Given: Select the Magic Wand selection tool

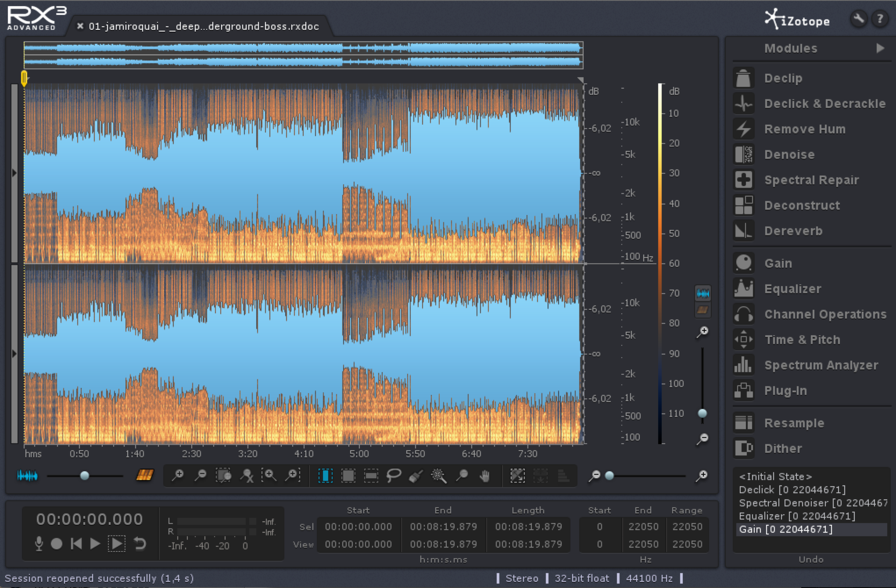Looking at the screenshot, I should 439,475.
